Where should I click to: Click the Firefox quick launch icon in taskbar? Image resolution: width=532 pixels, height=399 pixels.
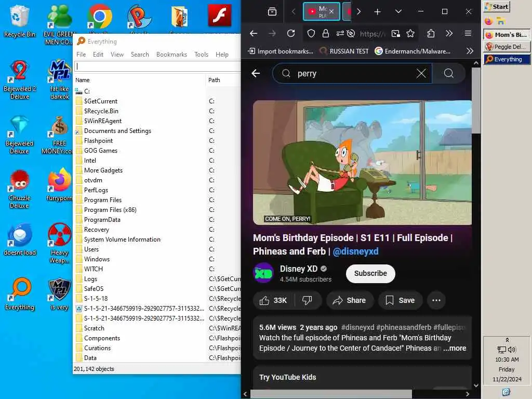click(x=488, y=21)
